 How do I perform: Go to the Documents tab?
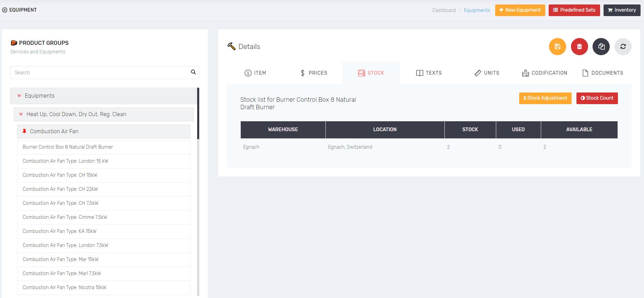click(x=603, y=73)
